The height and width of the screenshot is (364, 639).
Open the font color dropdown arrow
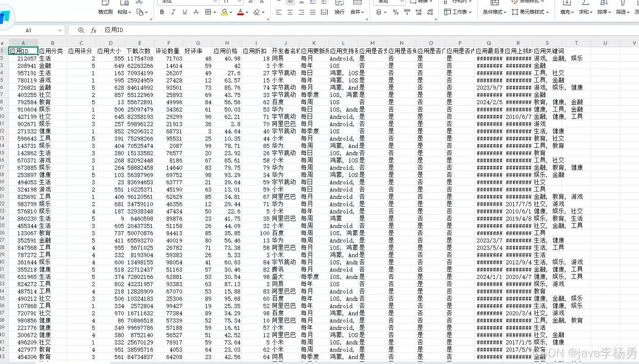click(247, 13)
